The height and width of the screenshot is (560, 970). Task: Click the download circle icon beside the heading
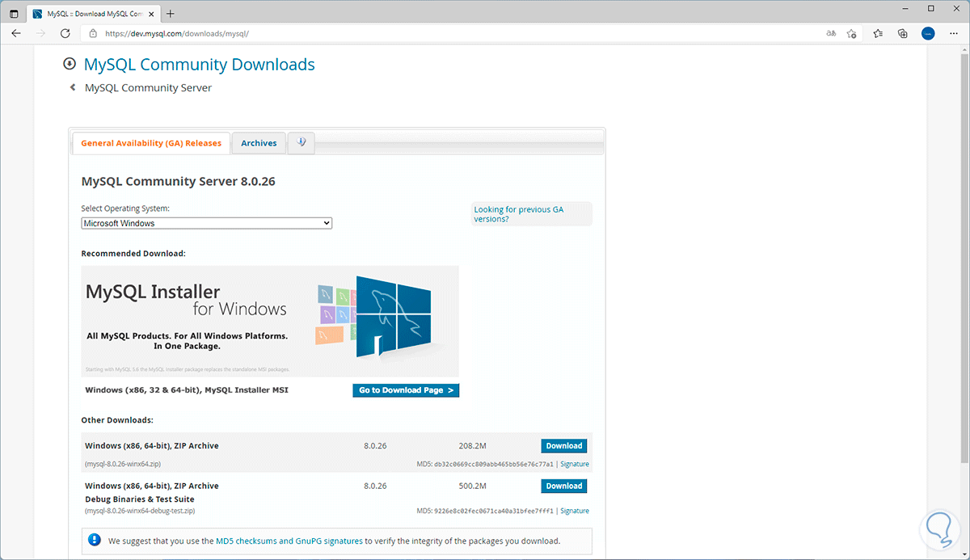click(x=70, y=65)
